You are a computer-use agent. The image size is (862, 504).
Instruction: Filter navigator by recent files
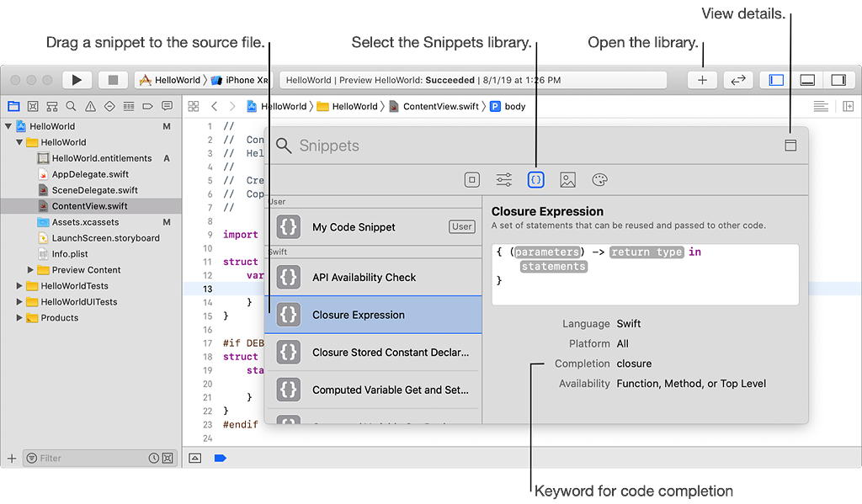click(154, 458)
